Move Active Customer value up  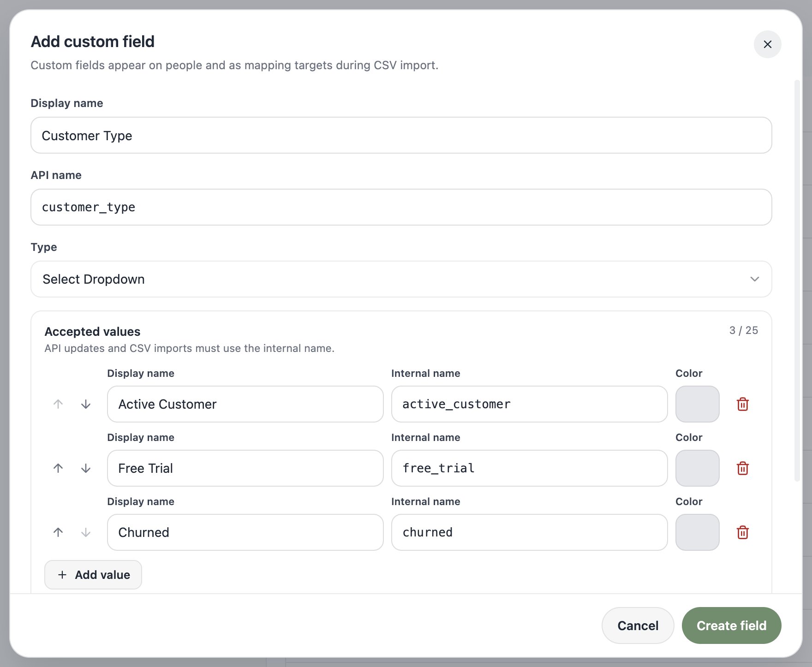[58, 404]
